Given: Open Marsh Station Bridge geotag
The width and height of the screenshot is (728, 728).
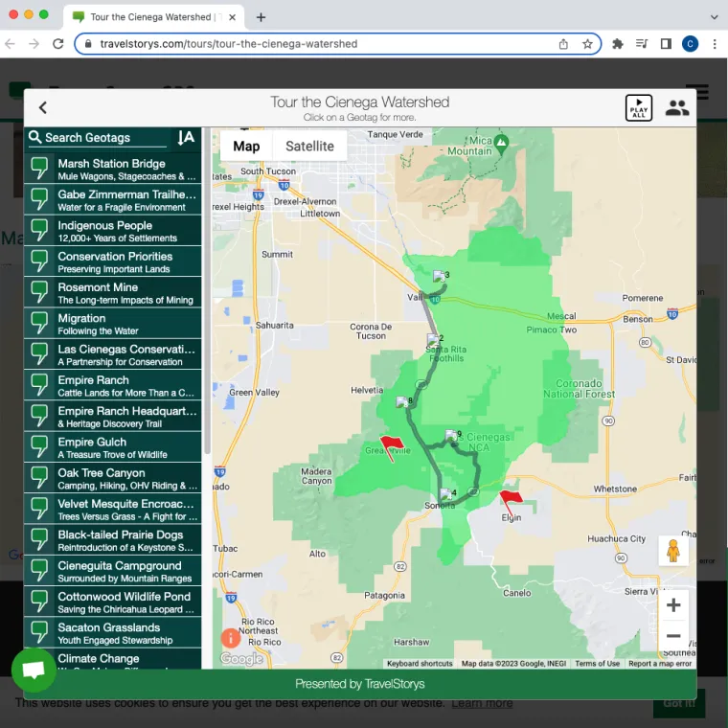Looking at the screenshot, I should coord(113,169).
